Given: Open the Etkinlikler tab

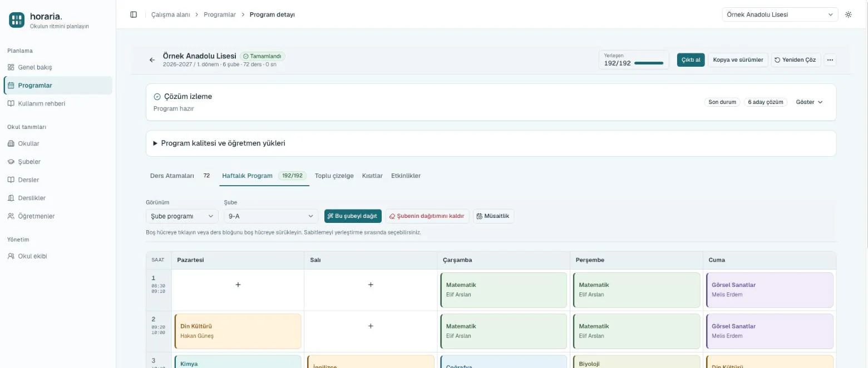Looking at the screenshot, I should (x=406, y=176).
